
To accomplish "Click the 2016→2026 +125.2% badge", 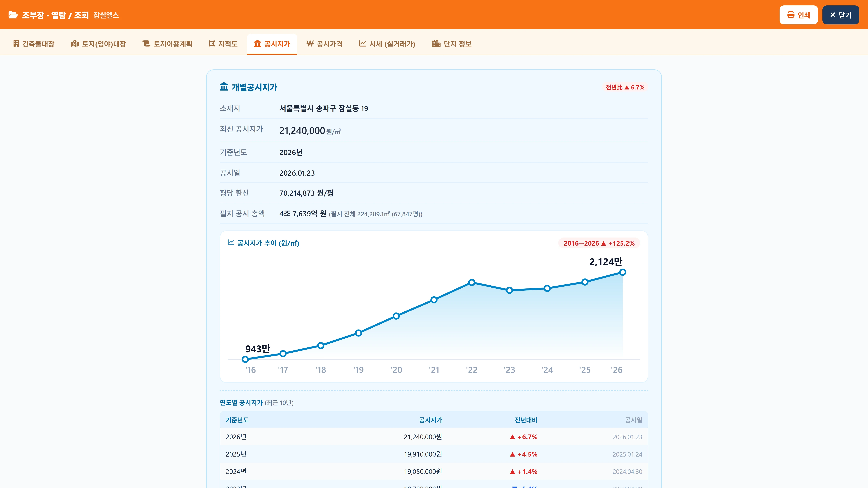I will [599, 243].
